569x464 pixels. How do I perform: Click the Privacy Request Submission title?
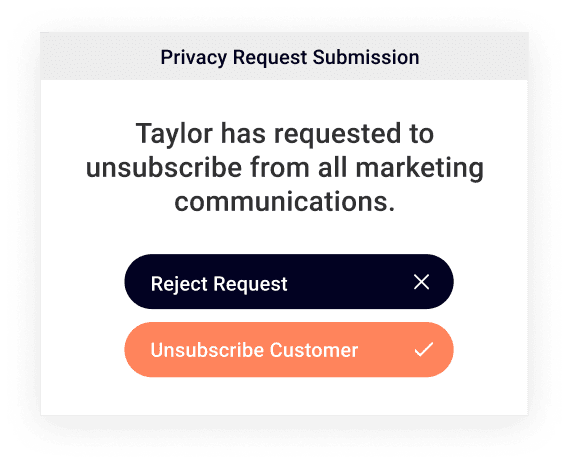[290, 57]
